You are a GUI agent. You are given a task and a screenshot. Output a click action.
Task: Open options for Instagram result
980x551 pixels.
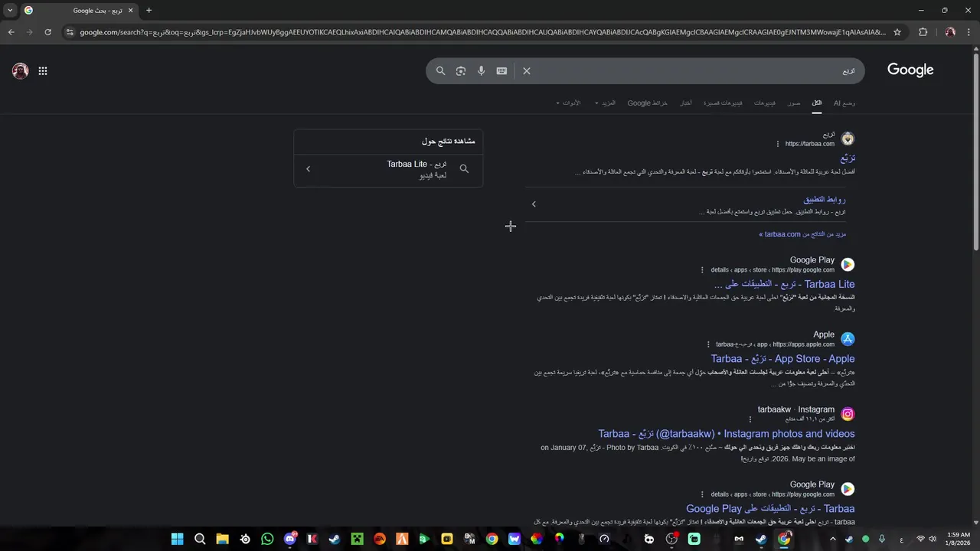tap(750, 419)
